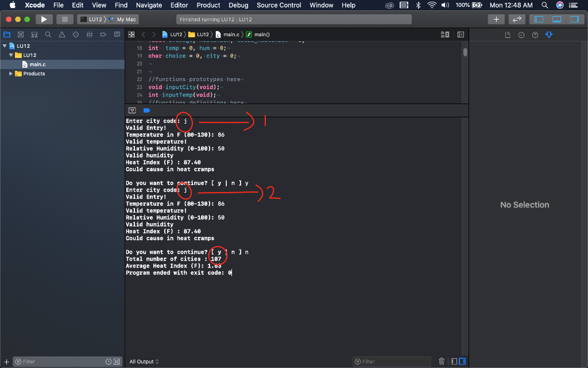Image resolution: width=588 pixels, height=368 pixels.
Task: Show only the console pane
Action: 463,361
